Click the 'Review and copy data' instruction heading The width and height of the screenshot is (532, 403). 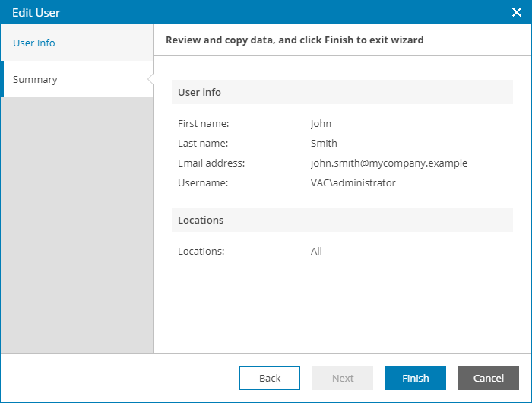tap(295, 40)
